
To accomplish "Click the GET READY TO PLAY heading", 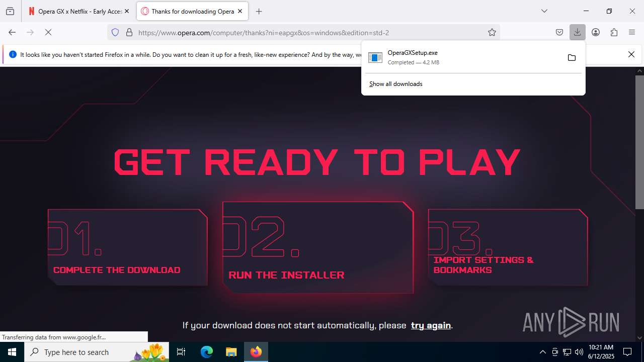I will pos(317,162).
